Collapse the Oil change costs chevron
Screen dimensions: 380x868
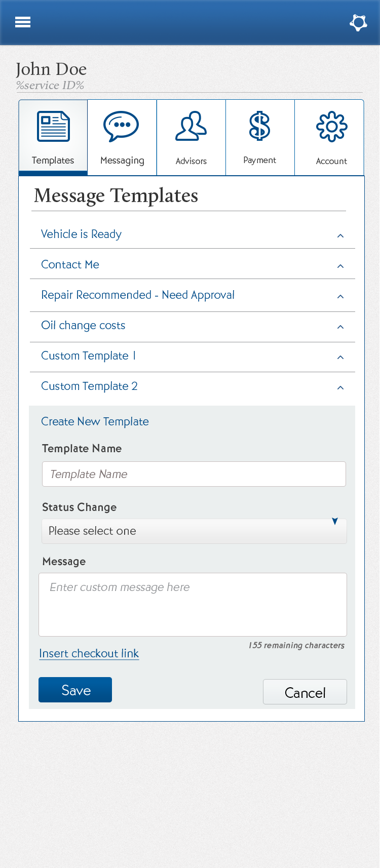click(340, 327)
